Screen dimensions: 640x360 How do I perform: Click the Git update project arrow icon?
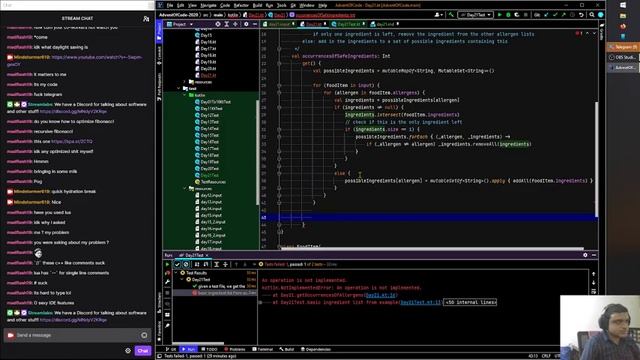click(547, 15)
